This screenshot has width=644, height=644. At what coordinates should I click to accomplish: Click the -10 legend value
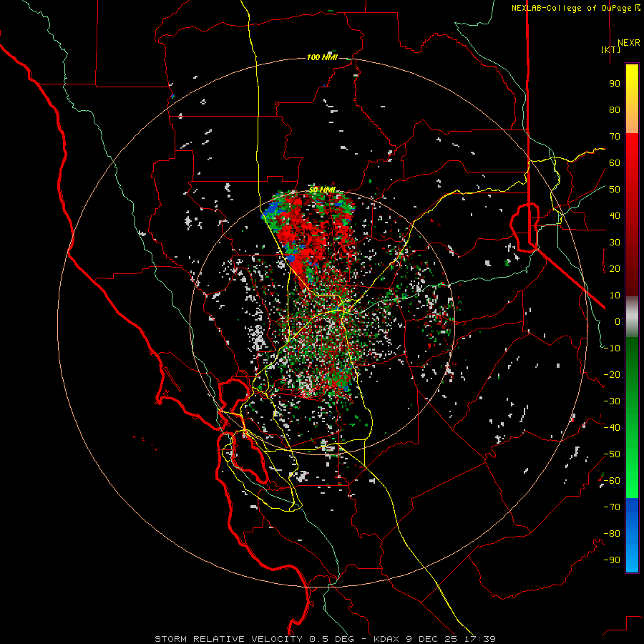coord(612,348)
